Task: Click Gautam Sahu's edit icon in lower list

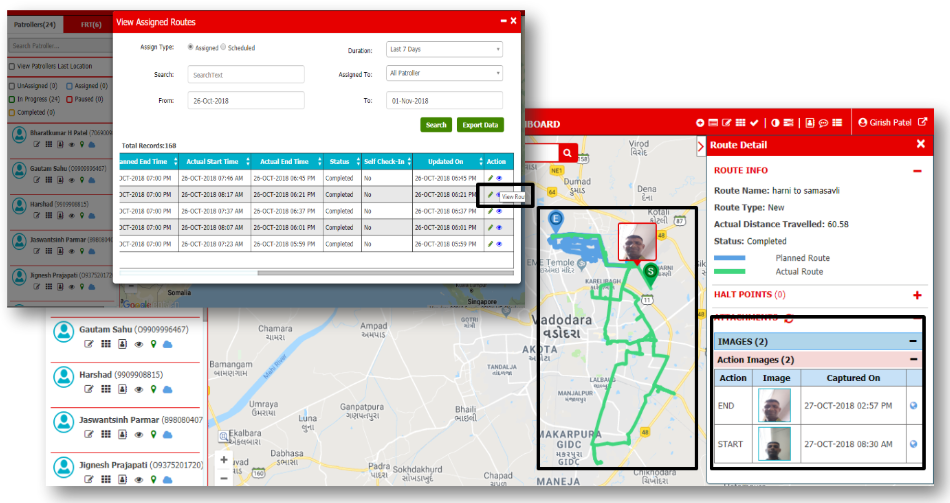Action: click(89, 344)
